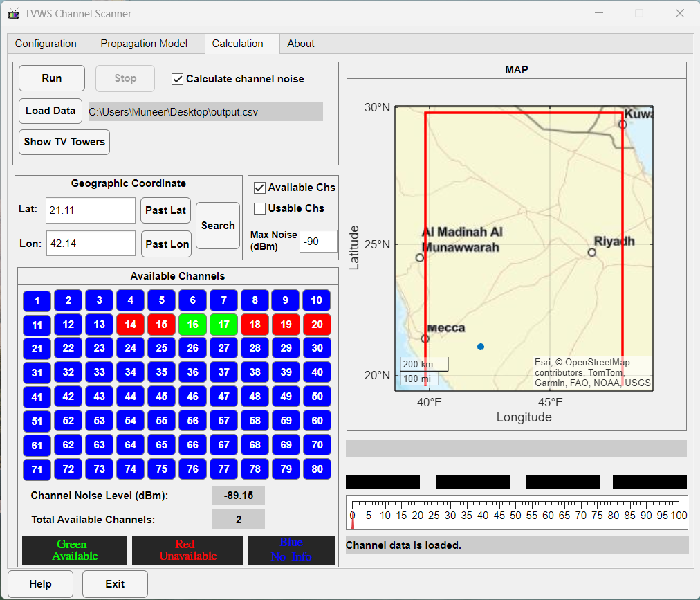Click blue channel 1 button
This screenshot has height=600, width=700.
coord(37,301)
